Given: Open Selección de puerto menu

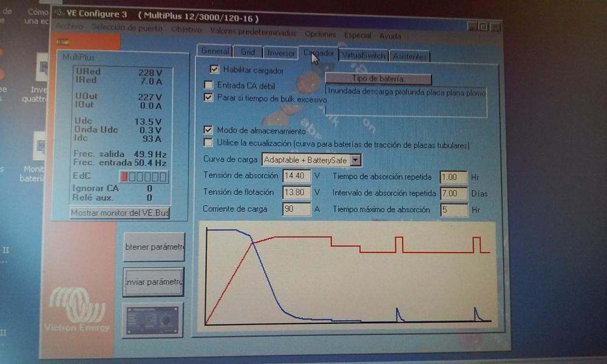Looking at the screenshot, I should pyautogui.click(x=127, y=27).
